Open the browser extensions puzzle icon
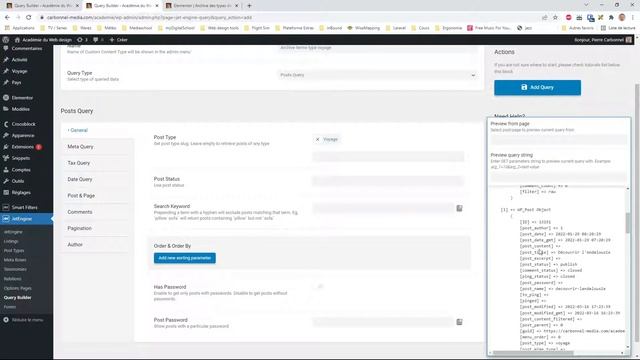640x360 pixels. tap(611, 18)
